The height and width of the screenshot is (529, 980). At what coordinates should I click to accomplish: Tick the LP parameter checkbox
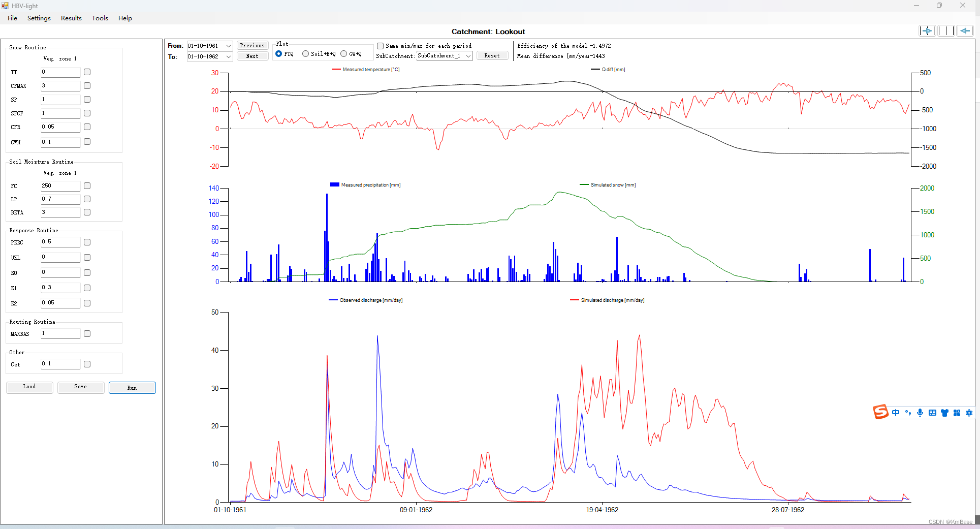pos(87,199)
